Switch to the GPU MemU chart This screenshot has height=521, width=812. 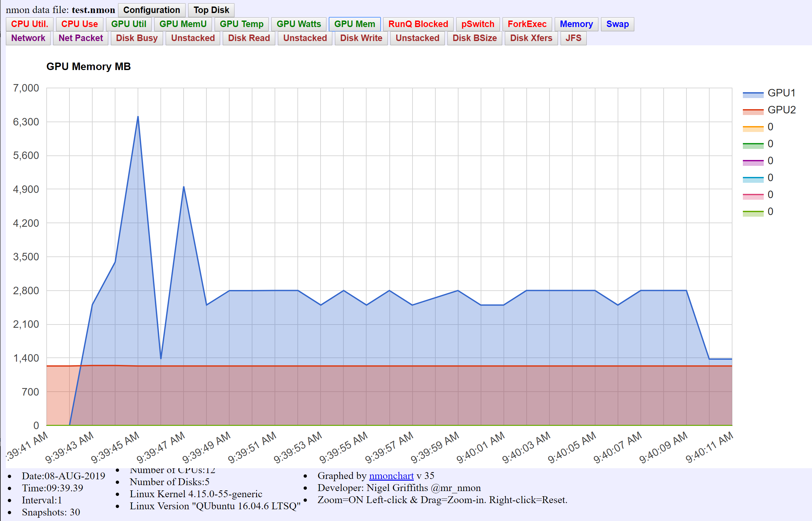(183, 24)
